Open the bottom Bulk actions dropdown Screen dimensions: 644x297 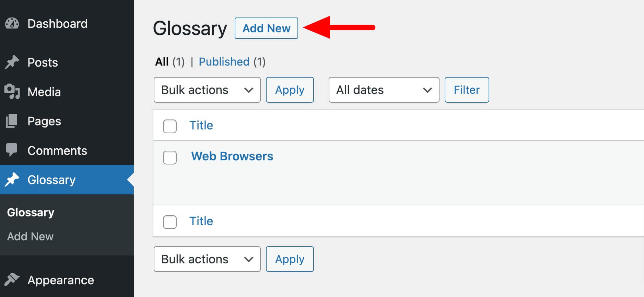pyautogui.click(x=207, y=259)
